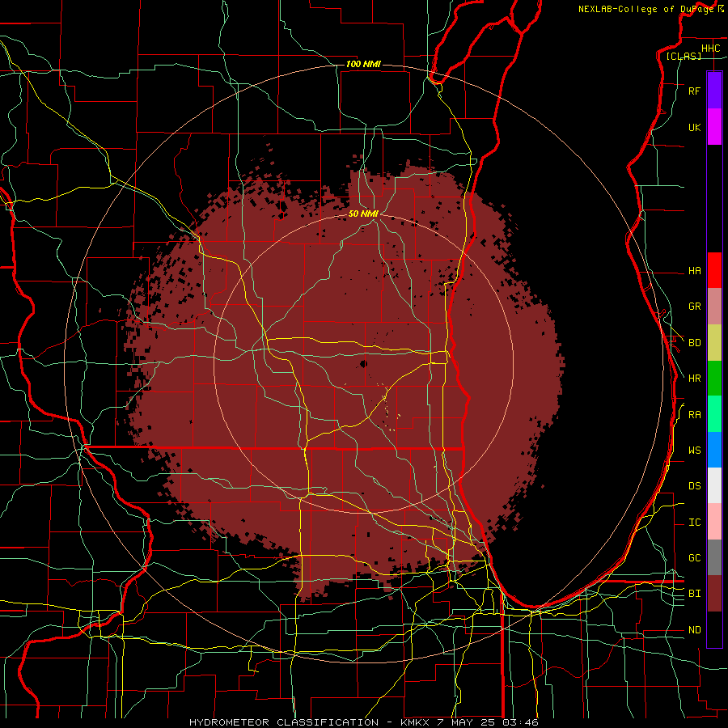Click the IC light pink legend swatch
This screenshot has width=728, height=728.
(714, 522)
